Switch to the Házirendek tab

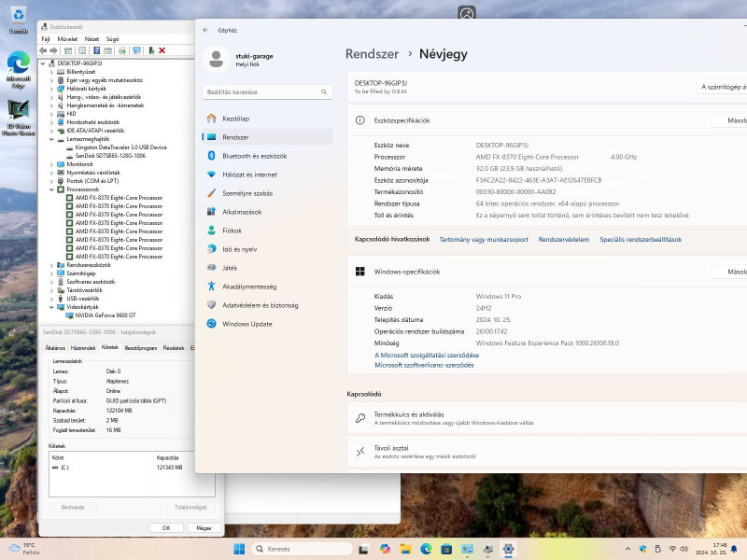(83, 348)
